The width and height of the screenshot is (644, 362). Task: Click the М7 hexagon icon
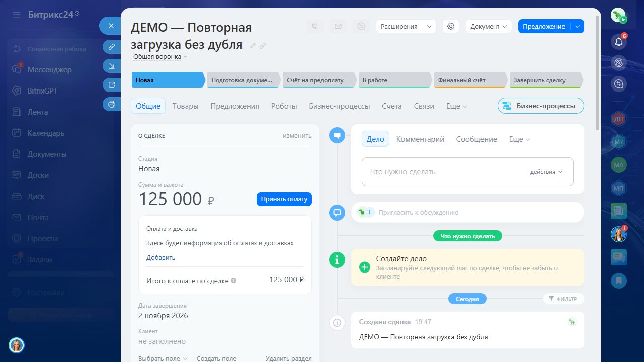619,142
